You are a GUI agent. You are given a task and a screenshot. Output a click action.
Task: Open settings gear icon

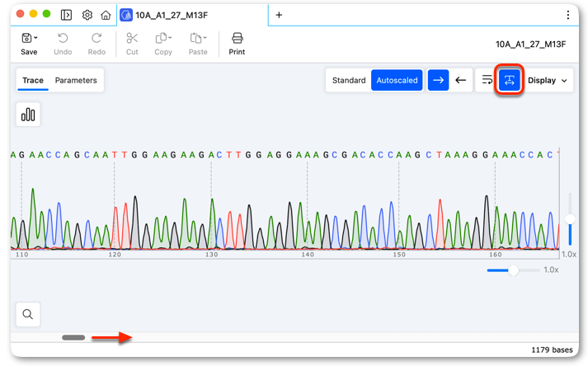[x=87, y=15]
